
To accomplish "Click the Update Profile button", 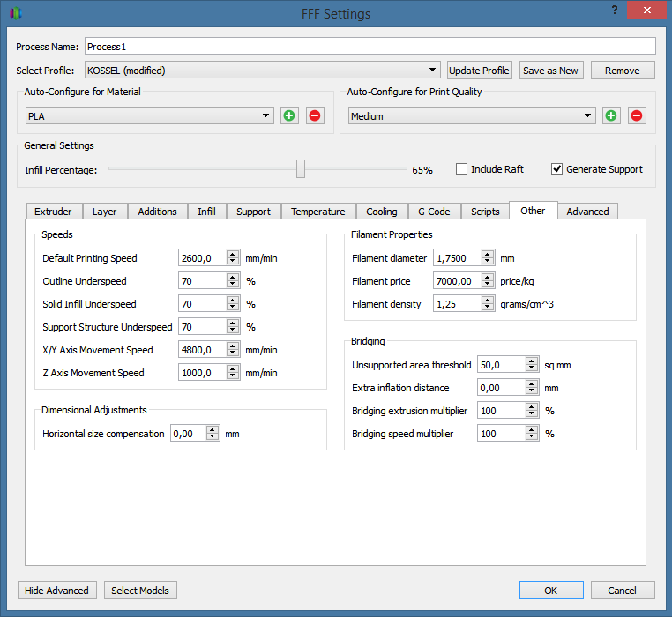I will (479, 71).
